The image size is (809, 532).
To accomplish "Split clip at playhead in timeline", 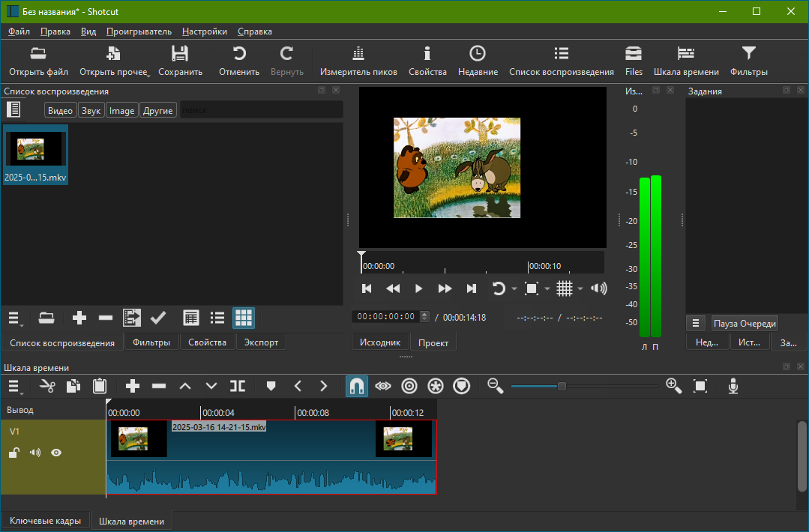I will click(x=238, y=386).
